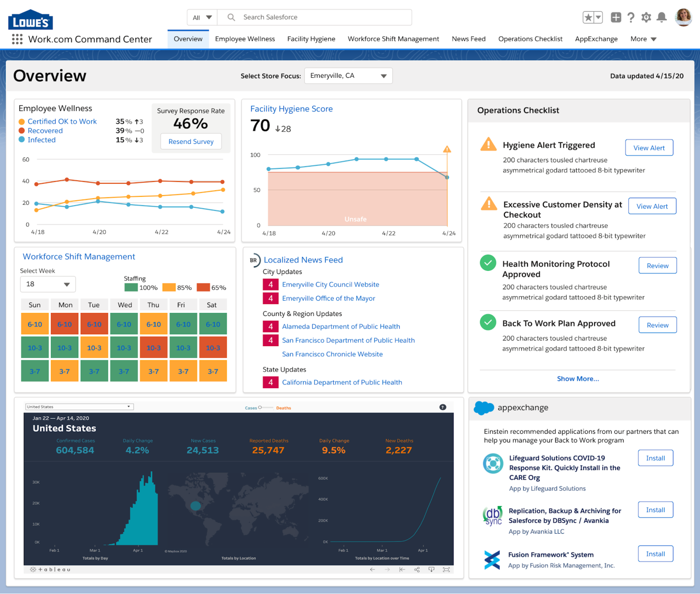Open the notifications bell
Screen dimensions: 700x594
coord(662,17)
